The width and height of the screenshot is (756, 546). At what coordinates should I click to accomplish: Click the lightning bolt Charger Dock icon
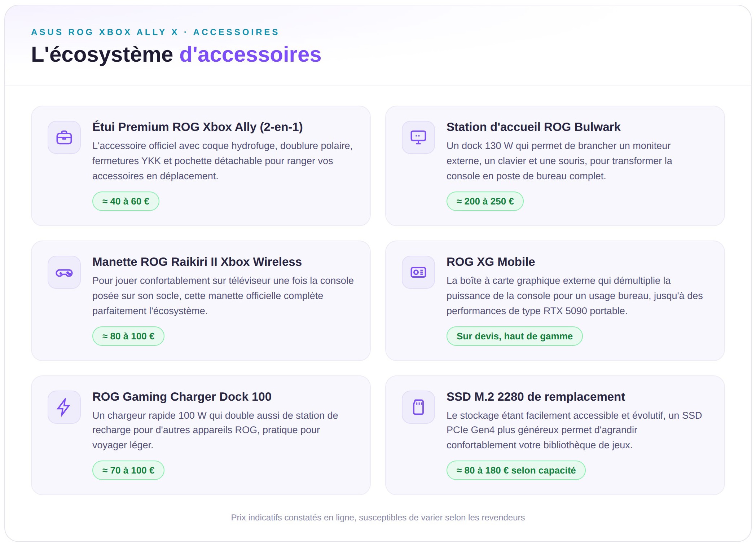[x=64, y=407]
